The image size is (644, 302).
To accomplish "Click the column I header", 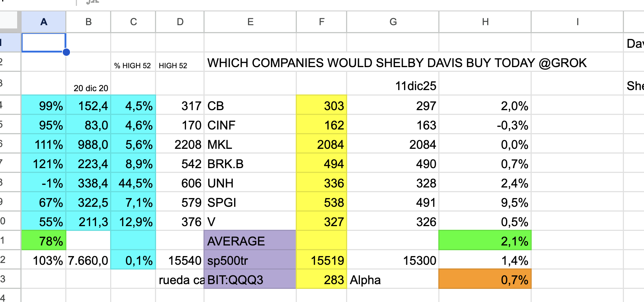I will (577, 22).
